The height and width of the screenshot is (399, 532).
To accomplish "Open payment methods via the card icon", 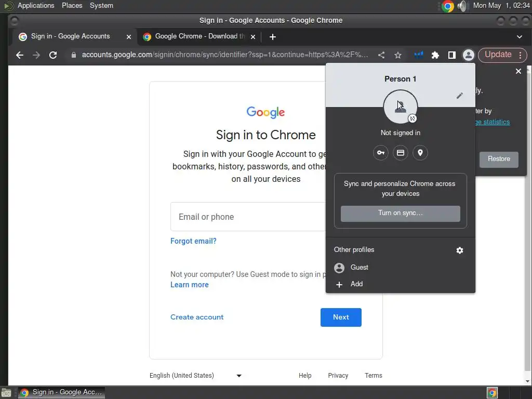I will (x=401, y=153).
